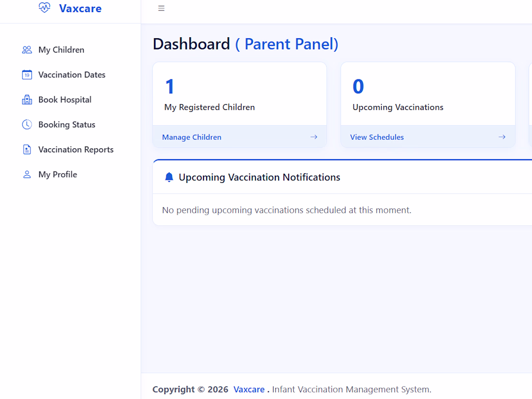Click the Vaxcare heartbeat logo icon
This screenshot has height=399, width=532.
[x=44, y=7]
